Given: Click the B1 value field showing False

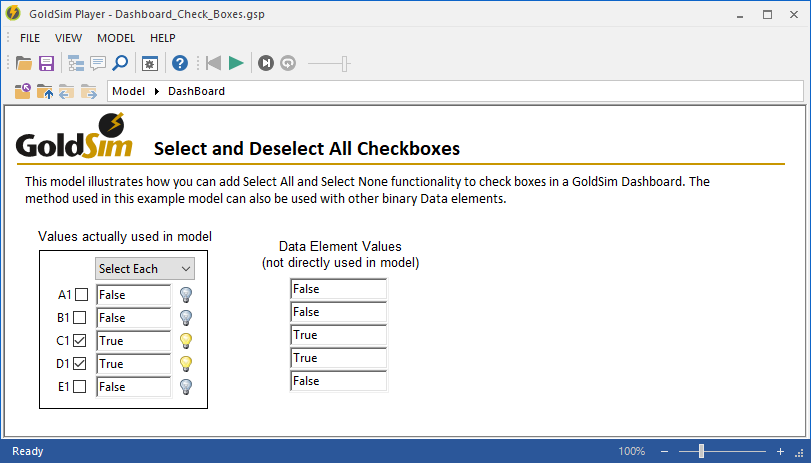Looking at the screenshot, I should (x=133, y=318).
